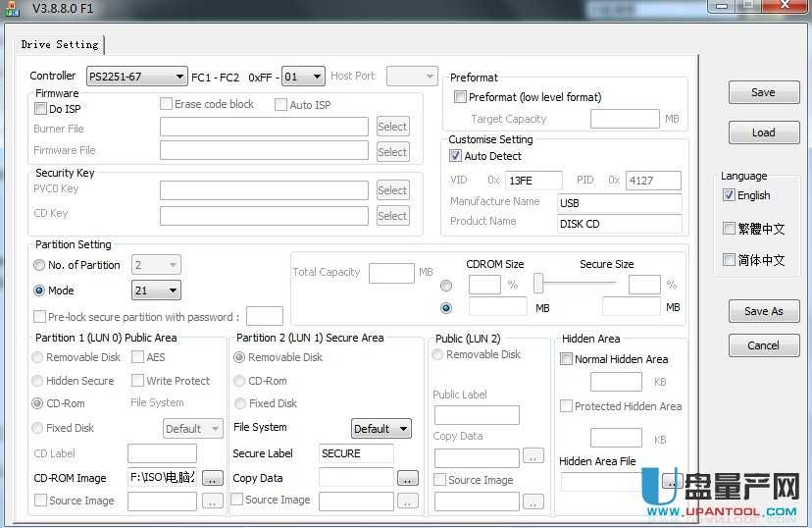Viewport: 812px width, 528px height.
Task: Select 简体中文 language checkbox
Action: (x=729, y=260)
